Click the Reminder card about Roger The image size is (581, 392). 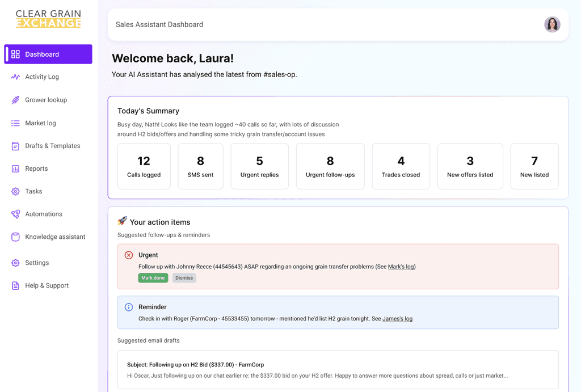tap(338, 313)
